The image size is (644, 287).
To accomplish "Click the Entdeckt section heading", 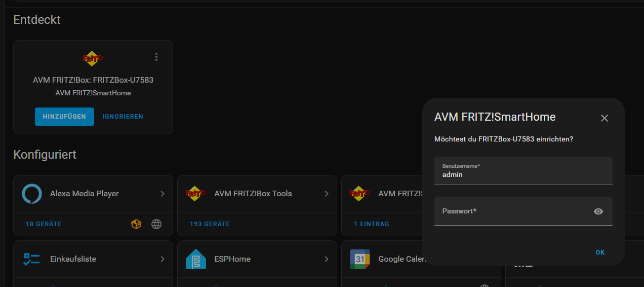I will [37, 20].
